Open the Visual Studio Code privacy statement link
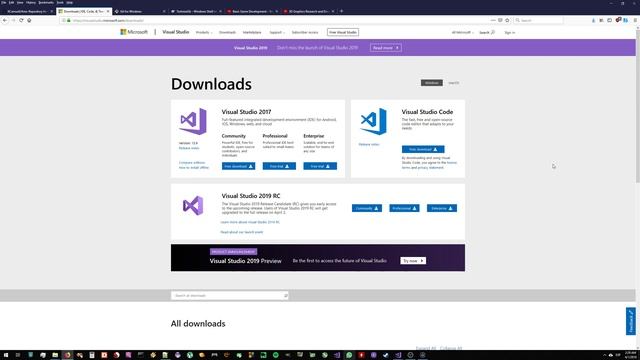This screenshot has height=360, width=640. pyautogui.click(x=430, y=167)
